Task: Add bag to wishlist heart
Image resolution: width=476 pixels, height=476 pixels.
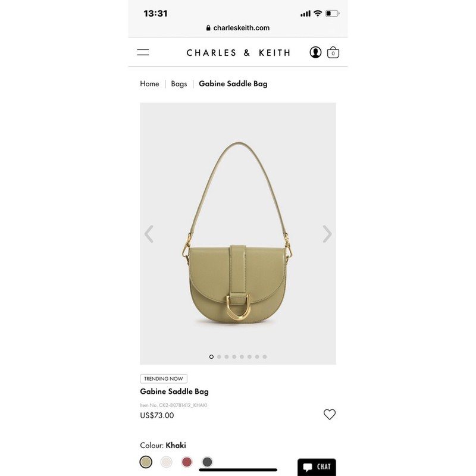Action: 330,414
